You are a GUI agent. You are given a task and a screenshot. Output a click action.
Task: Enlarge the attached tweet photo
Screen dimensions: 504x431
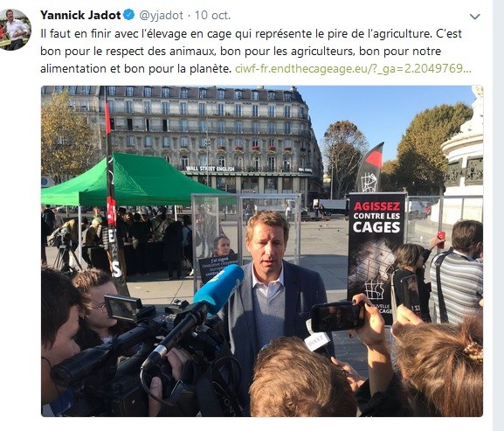pyautogui.click(x=262, y=251)
